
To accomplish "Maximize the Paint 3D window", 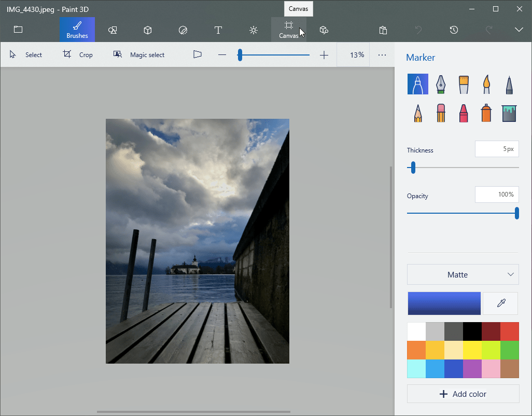I will [x=495, y=9].
